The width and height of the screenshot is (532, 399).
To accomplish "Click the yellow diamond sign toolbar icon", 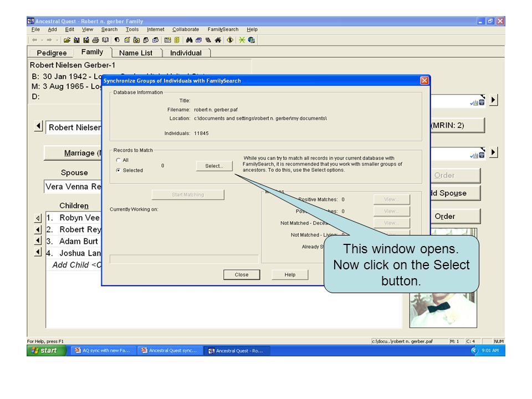I will [230, 40].
